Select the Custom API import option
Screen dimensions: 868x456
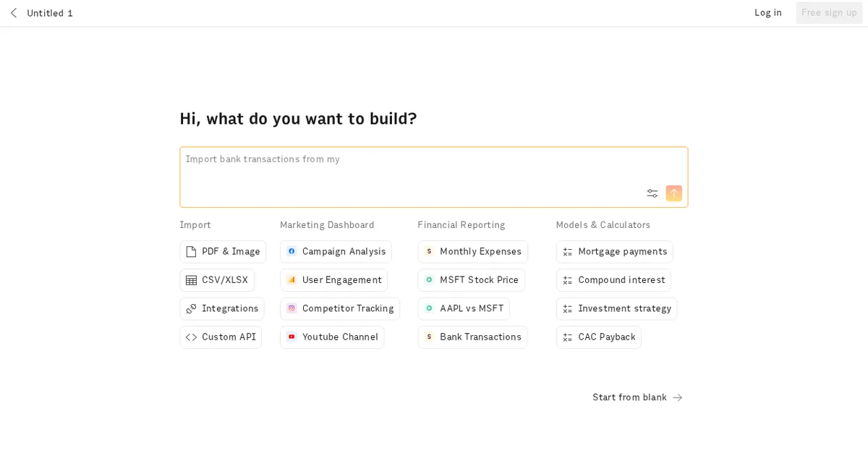pyautogui.click(x=221, y=337)
